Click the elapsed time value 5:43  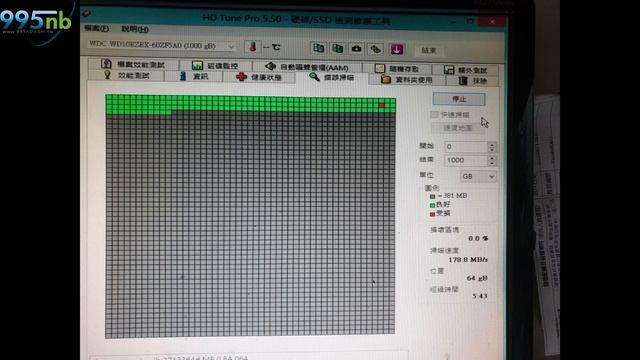pos(480,296)
